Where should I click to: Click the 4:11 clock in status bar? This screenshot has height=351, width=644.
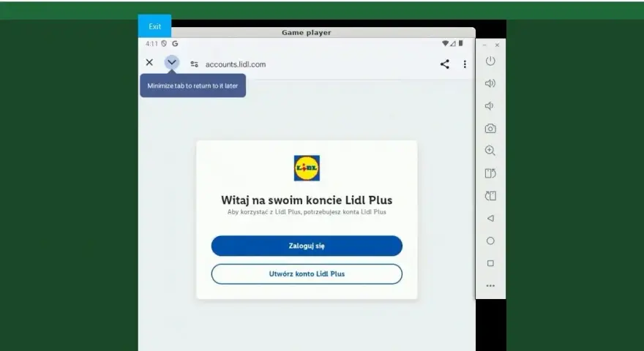click(151, 44)
